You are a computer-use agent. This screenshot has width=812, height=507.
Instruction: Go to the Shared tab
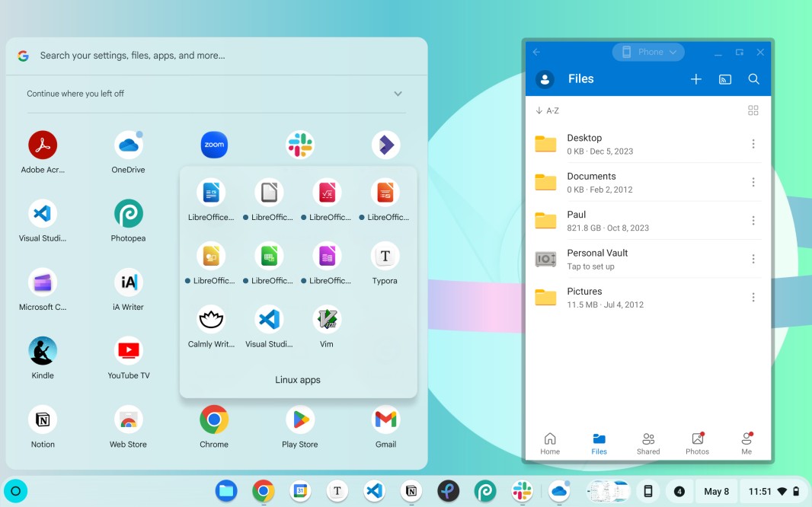coord(648,443)
